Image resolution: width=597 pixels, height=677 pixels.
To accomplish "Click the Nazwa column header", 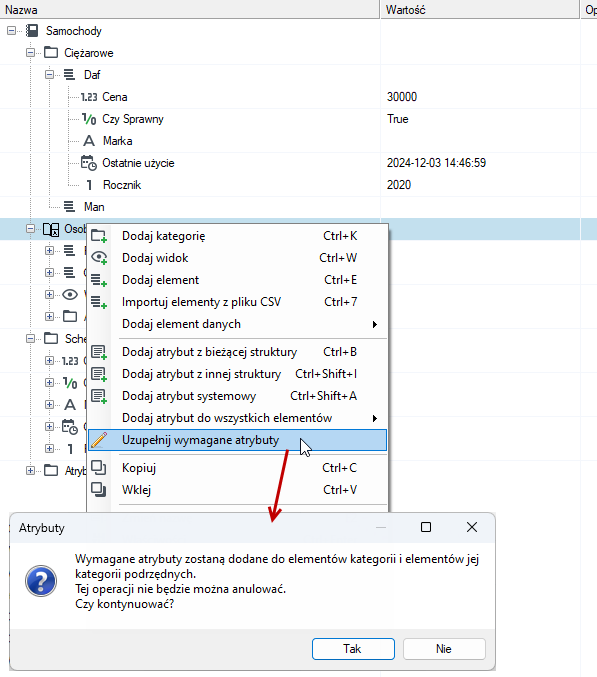I will (190, 9).
